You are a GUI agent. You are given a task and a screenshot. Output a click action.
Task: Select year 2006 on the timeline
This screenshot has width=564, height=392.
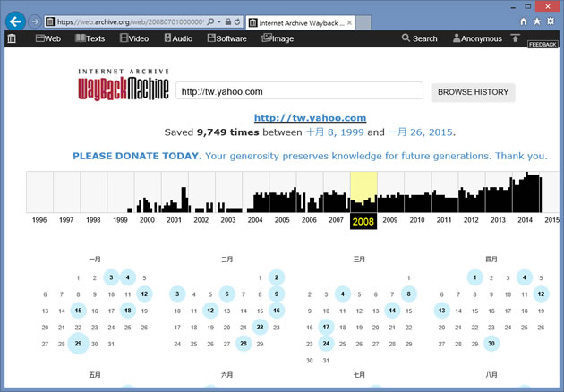pyautogui.click(x=309, y=220)
